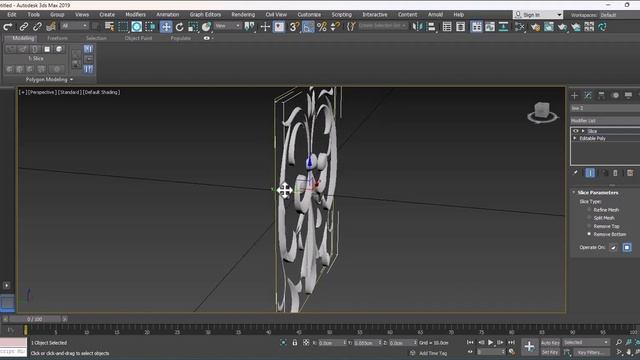Click the Render Production teapot icon
Viewport: 640px width, 360px height.
tap(562, 27)
